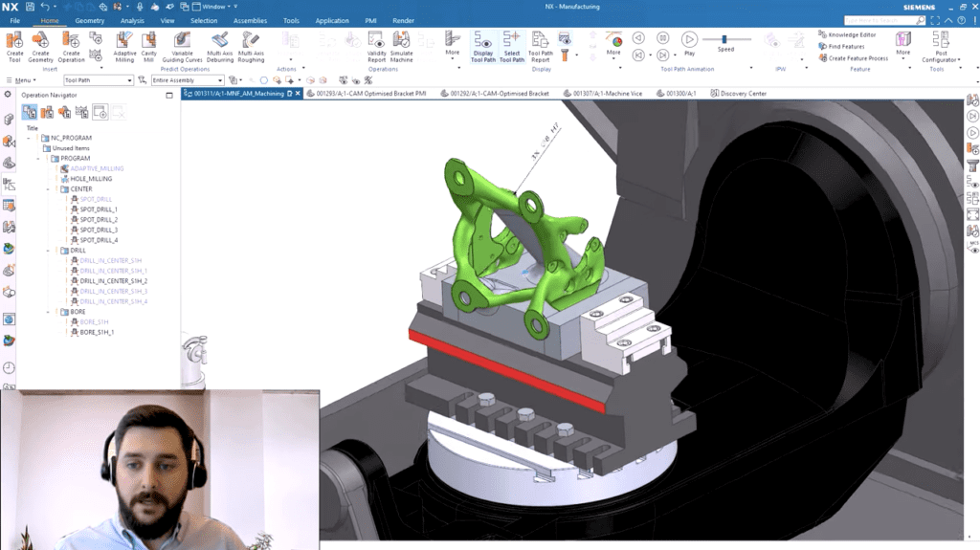Open the Geometry ribbon tab

pyautogui.click(x=89, y=20)
